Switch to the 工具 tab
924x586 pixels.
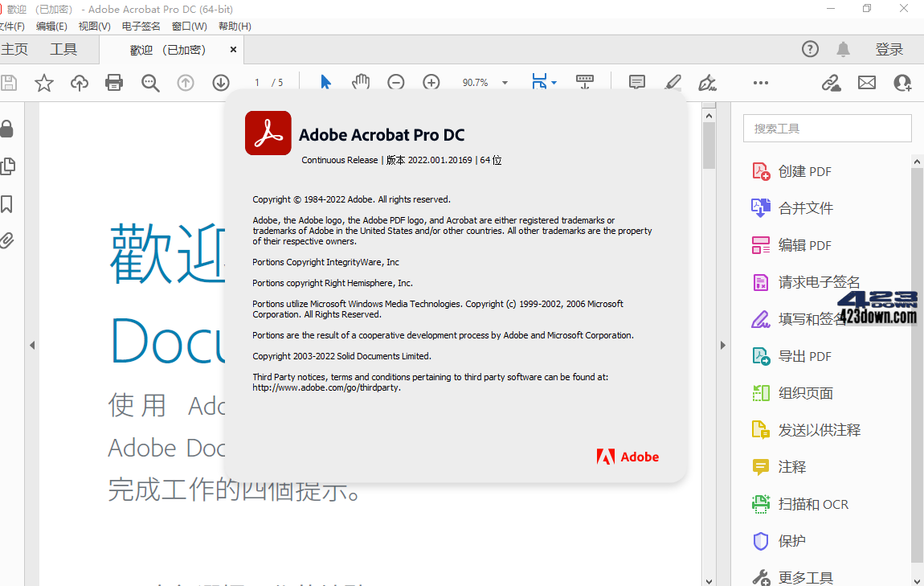click(x=63, y=49)
